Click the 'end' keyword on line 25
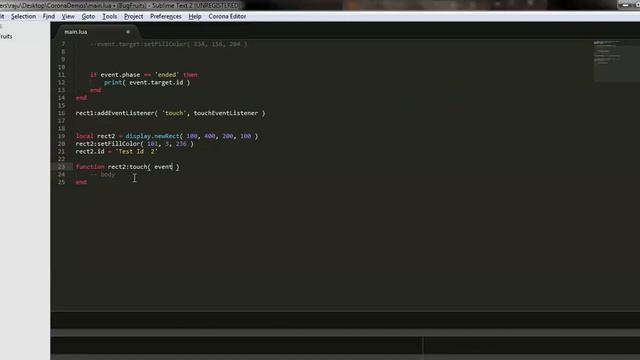The image size is (640, 360). point(81,182)
